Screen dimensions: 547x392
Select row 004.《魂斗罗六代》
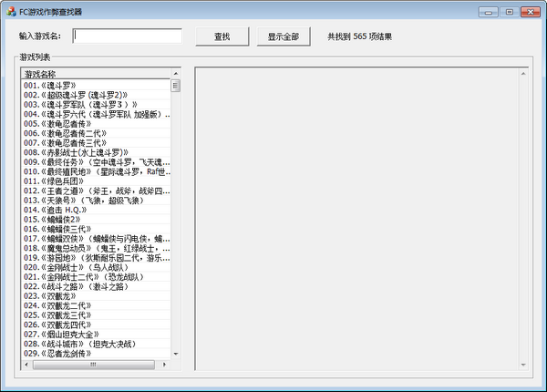pos(96,114)
